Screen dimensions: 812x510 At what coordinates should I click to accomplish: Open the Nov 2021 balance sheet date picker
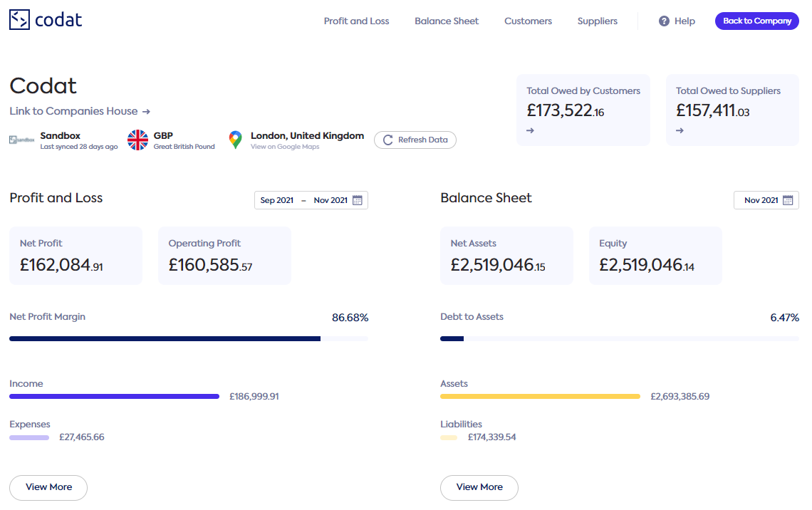point(761,200)
